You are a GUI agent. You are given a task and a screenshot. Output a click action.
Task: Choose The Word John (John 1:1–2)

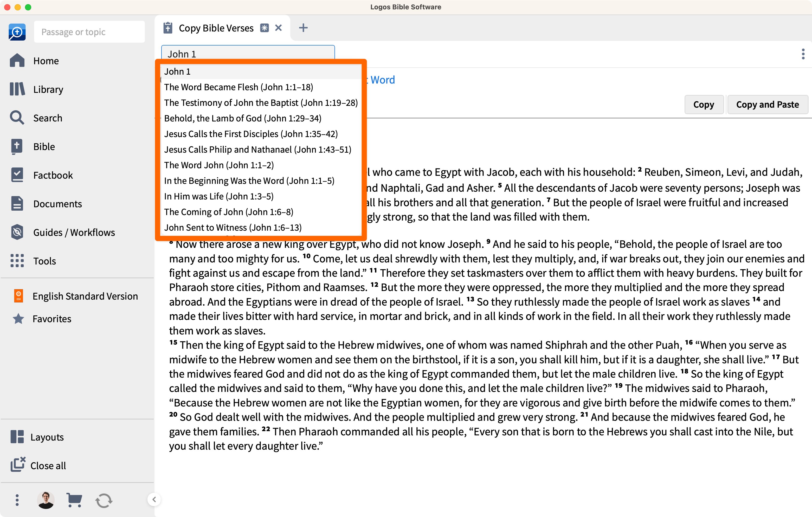[x=261, y=165]
